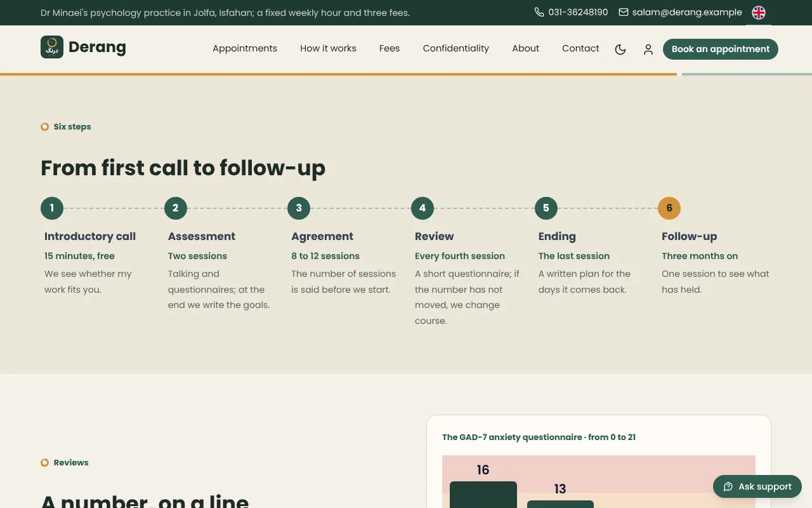Click the 'From first call to follow-up' heading

click(x=183, y=168)
